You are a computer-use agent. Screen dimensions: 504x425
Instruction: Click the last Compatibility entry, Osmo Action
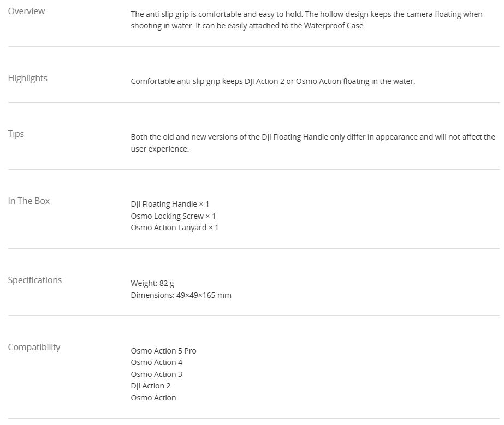point(153,398)
